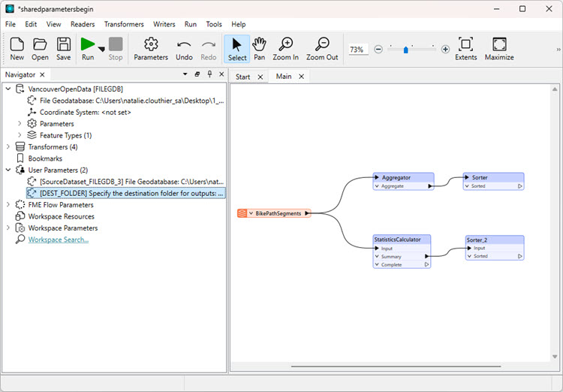Pin the Navigator panel
Screen dimensions: 563x392
click(x=209, y=74)
